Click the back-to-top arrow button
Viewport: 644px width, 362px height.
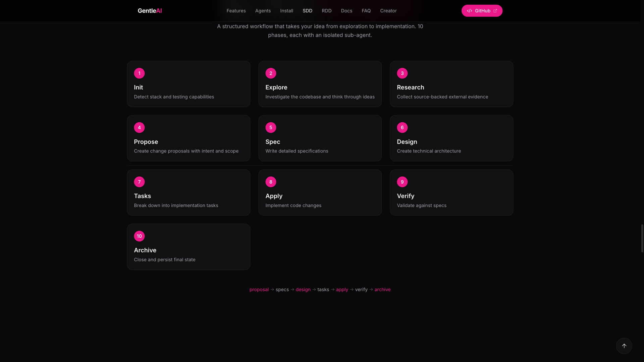[x=624, y=346]
